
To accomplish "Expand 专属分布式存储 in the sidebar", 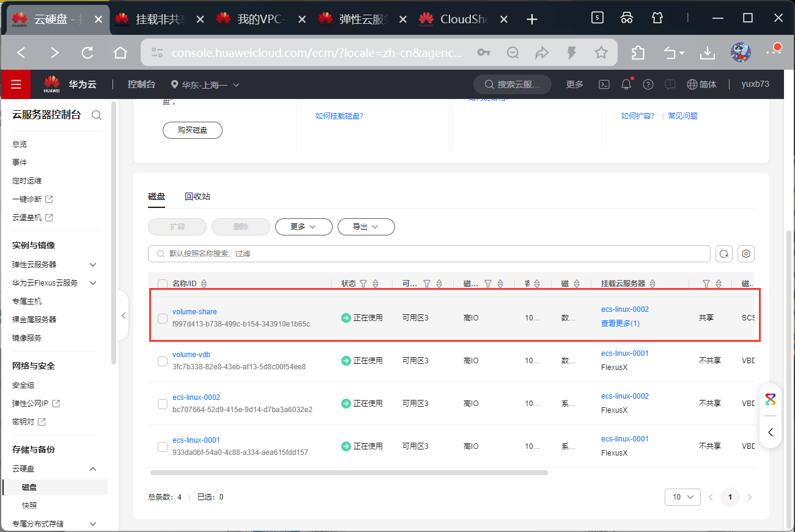I will click(93, 524).
